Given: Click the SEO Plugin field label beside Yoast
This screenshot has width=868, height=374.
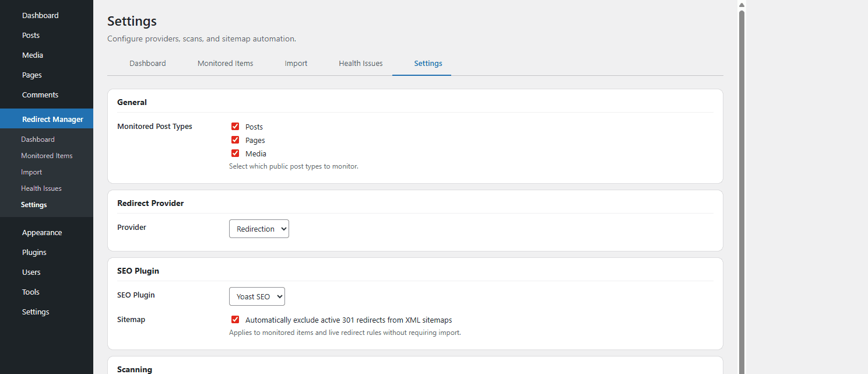Looking at the screenshot, I should [x=136, y=295].
